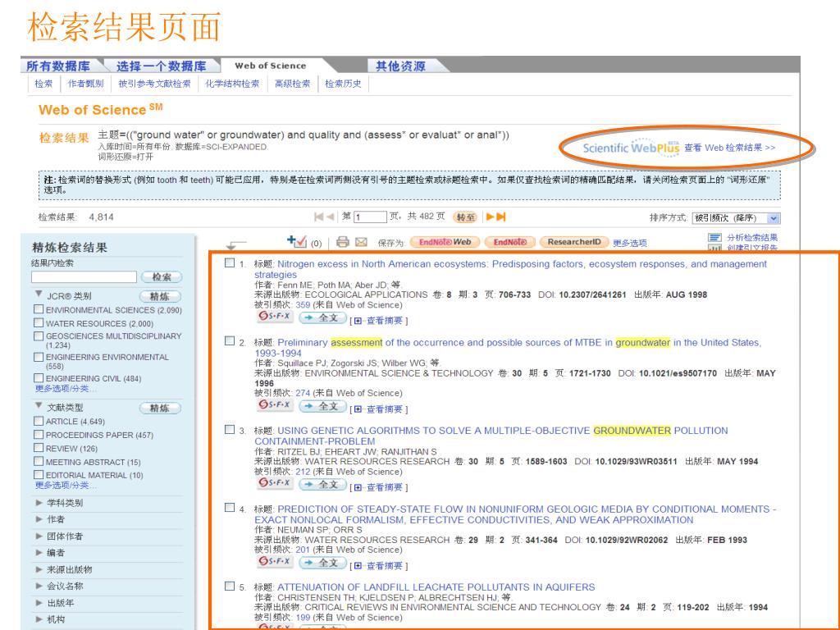
Task: Collapse the JCR 类别 section
Action: [x=39, y=295]
